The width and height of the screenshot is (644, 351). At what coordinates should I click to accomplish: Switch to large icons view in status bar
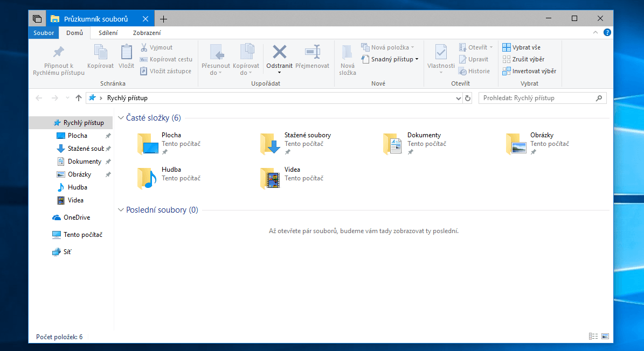605,336
